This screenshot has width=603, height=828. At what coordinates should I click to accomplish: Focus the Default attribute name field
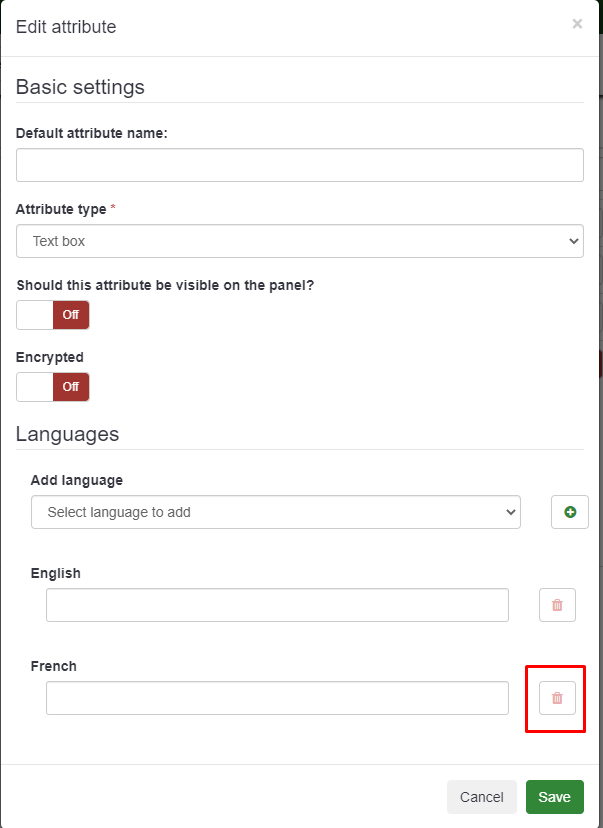(300, 165)
